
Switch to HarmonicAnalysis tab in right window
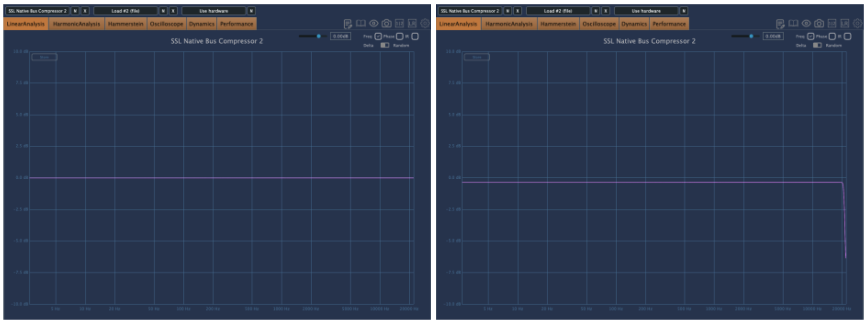[x=509, y=24]
